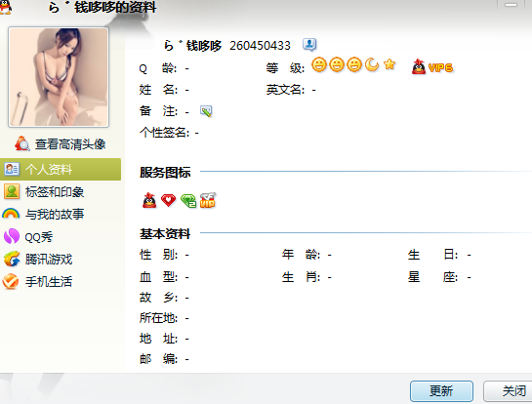Edit the remark with the pencil icon
532x404 pixels.
pos(206,111)
